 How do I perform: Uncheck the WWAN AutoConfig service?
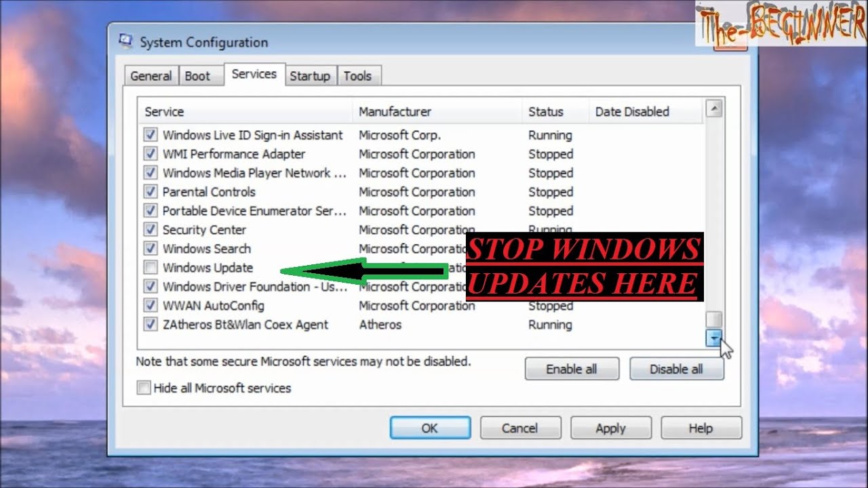coord(151,306)
